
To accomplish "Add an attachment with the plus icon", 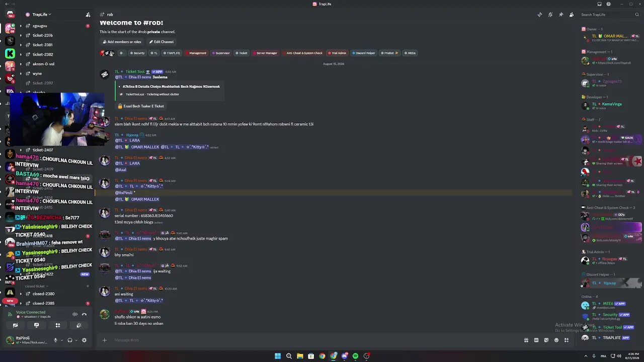I will click(105, 340).
